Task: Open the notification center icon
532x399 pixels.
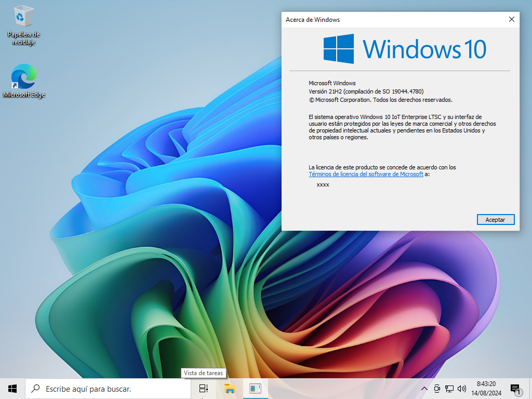Action: tap(515, 389)
